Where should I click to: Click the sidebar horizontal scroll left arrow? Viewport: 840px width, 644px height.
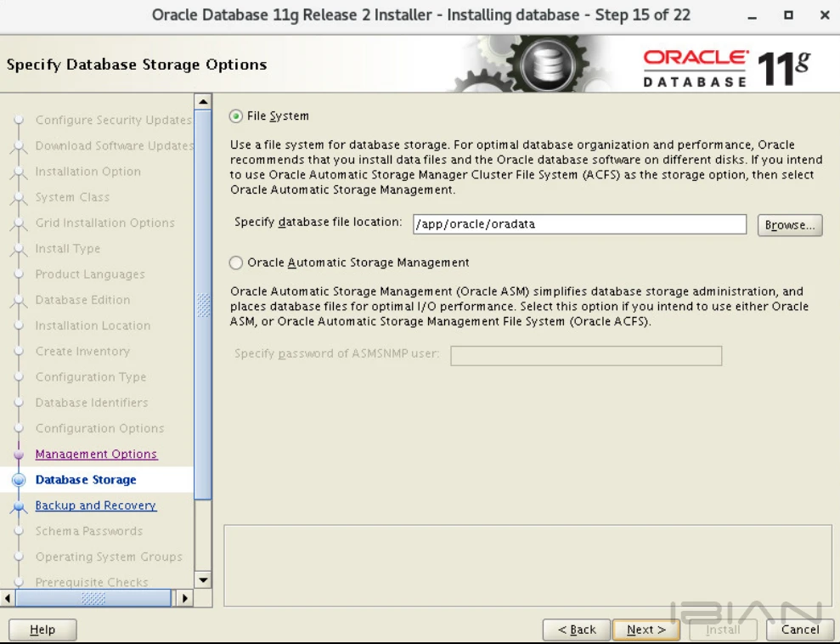pyautogui.click(x=8, y=597)
